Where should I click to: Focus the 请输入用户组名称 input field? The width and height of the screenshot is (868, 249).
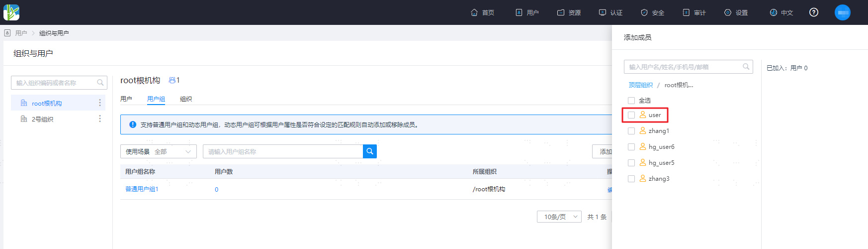click(x=283, y=151)
